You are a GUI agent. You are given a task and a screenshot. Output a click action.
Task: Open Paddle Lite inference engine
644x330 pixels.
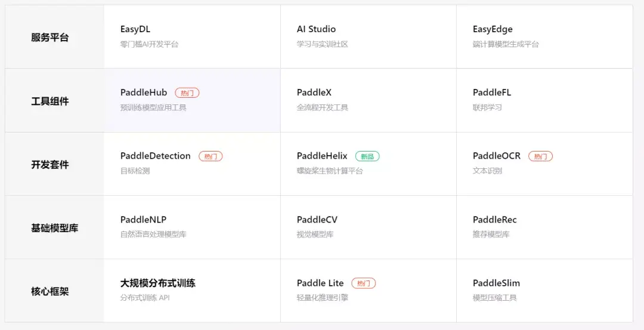click(320, 283)
